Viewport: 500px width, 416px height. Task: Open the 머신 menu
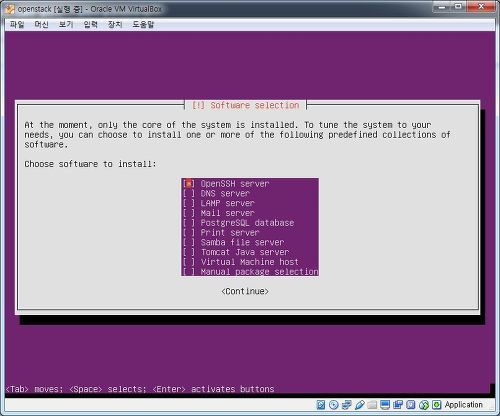(41, 24)
